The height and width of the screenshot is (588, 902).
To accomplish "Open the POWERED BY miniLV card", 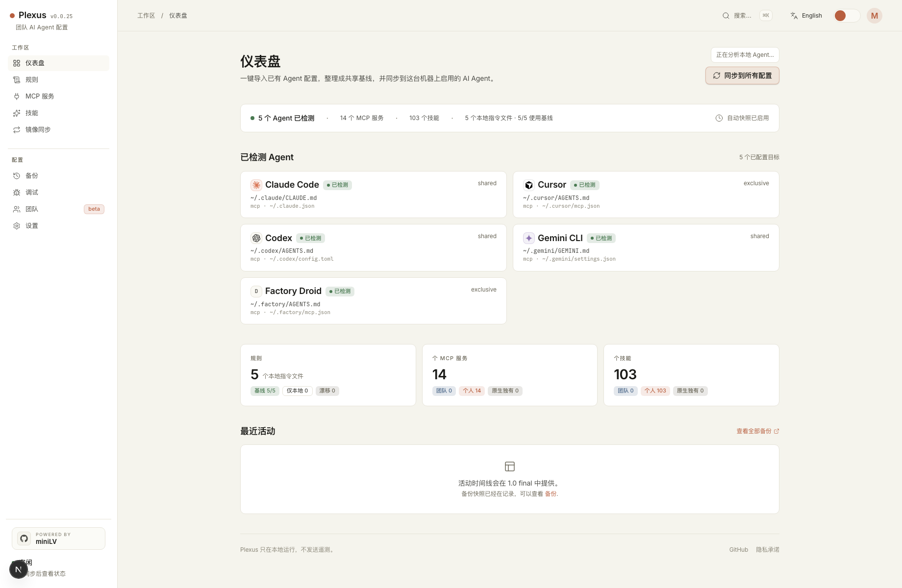I will (58, 539).
